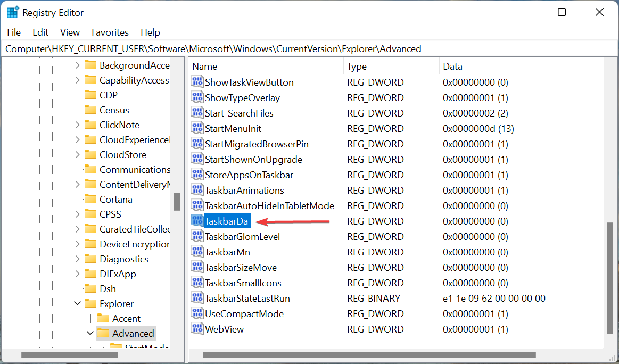Click the TaskbarStateLastRun binary value icon
Screen dimensions: 619x364
pyautogui.click(x=197, y=297)
